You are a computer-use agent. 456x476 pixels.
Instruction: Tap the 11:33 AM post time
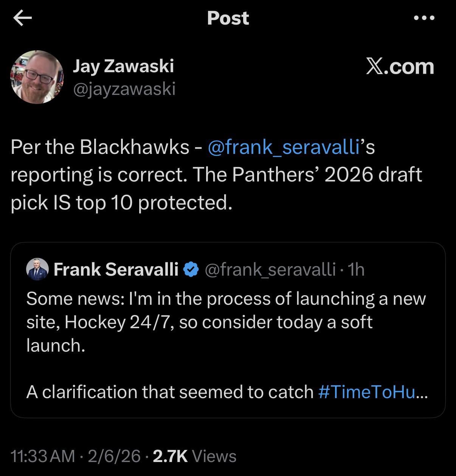pos(43,456)
